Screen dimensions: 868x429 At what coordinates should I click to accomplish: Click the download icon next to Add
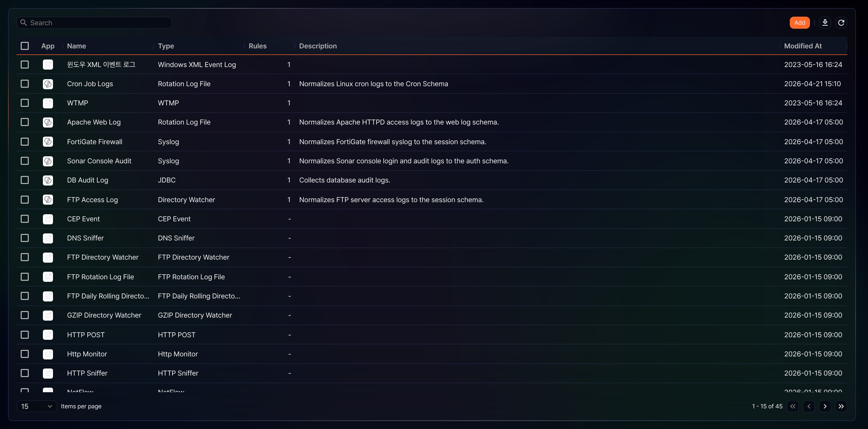pyautogui.click(x=825, y=22)
